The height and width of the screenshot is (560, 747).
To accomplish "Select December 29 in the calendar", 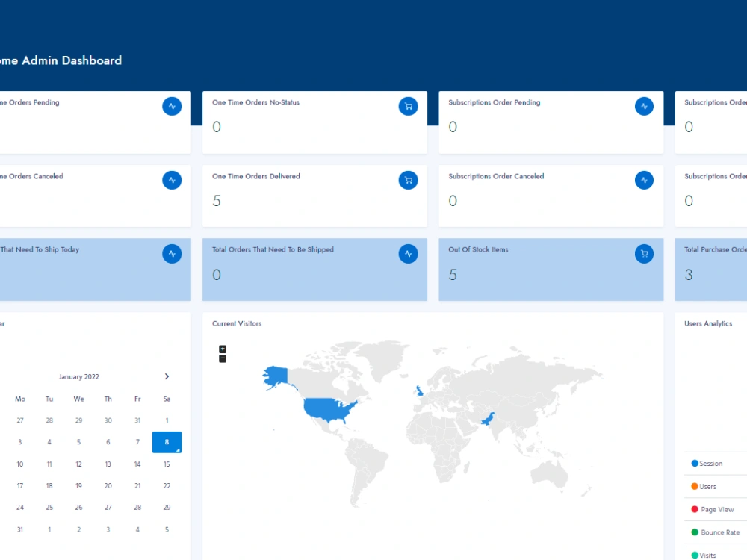I will point(78,420).
